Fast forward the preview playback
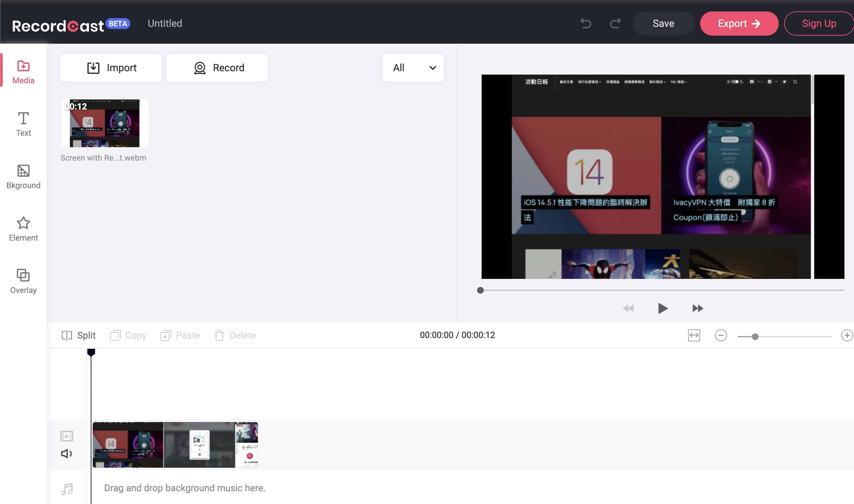Viewport: 854px width, 504px height. pyautogui.click(x=697, y=308)
